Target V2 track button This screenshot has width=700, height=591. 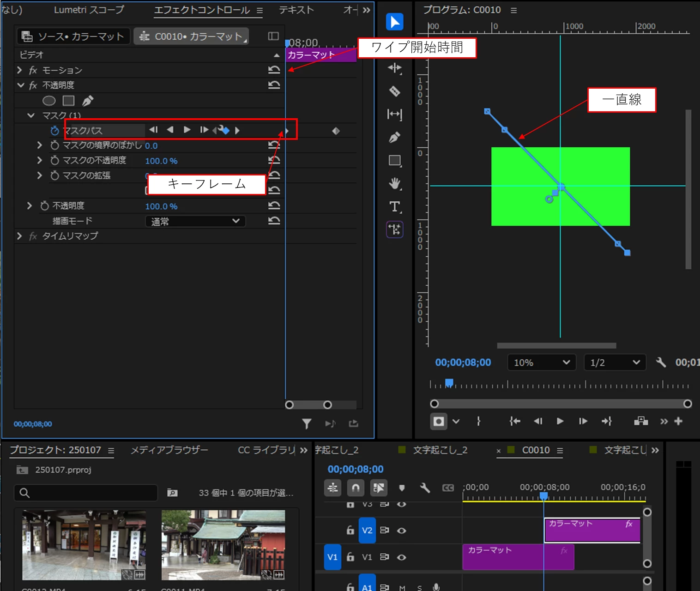[367, 531]
